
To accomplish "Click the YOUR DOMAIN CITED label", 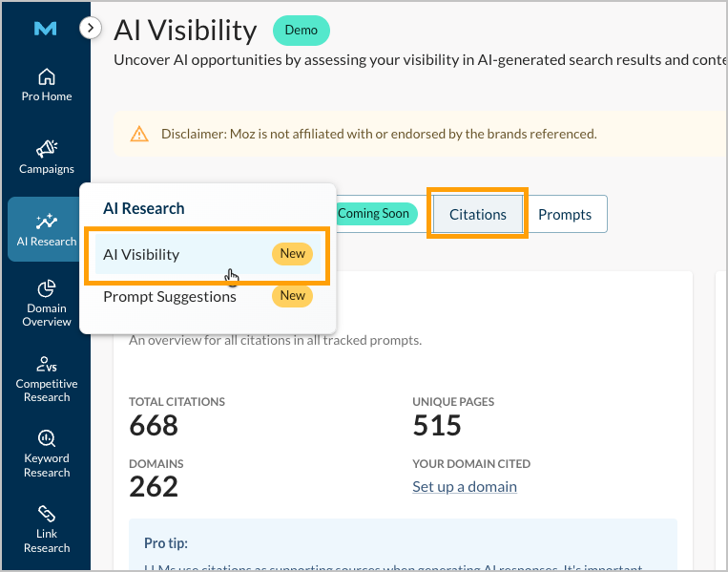I will [471, 464].
